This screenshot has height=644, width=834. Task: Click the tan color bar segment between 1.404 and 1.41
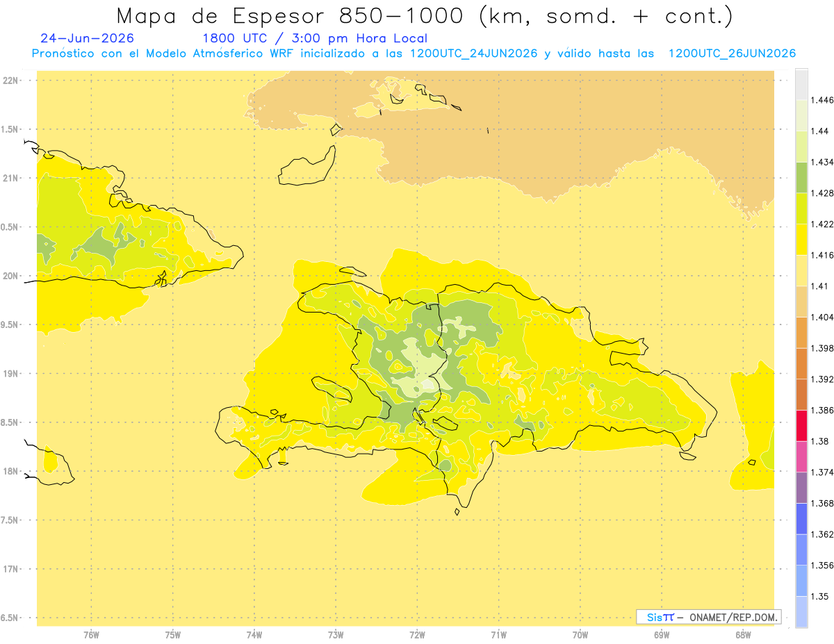801,301
